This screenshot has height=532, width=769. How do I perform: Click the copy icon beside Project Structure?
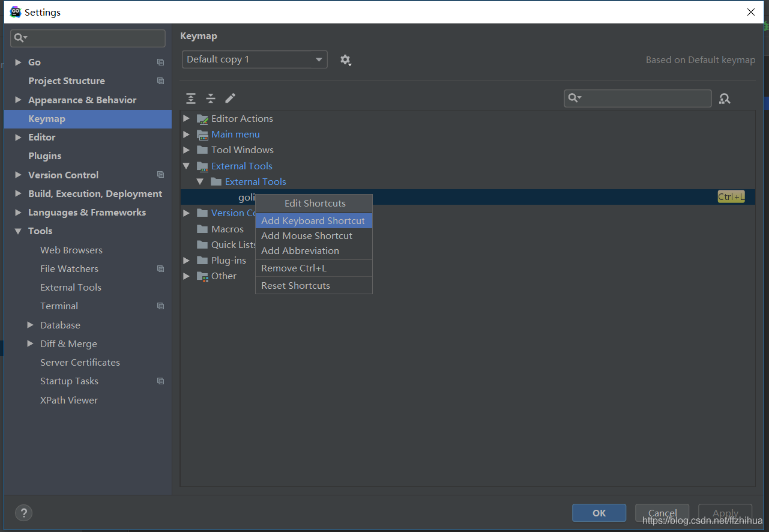[x=160, y=81]
